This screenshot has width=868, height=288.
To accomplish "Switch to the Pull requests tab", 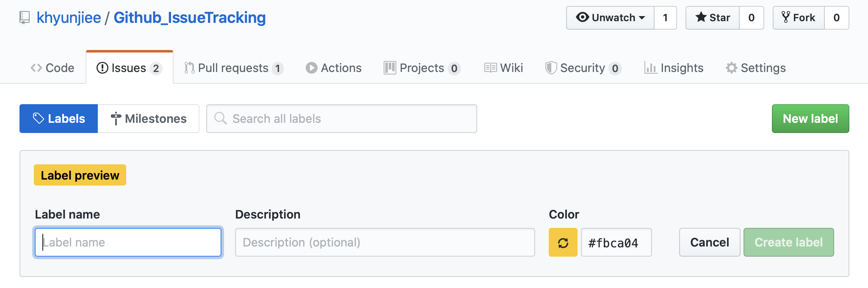I will click(x=233, y=68).
